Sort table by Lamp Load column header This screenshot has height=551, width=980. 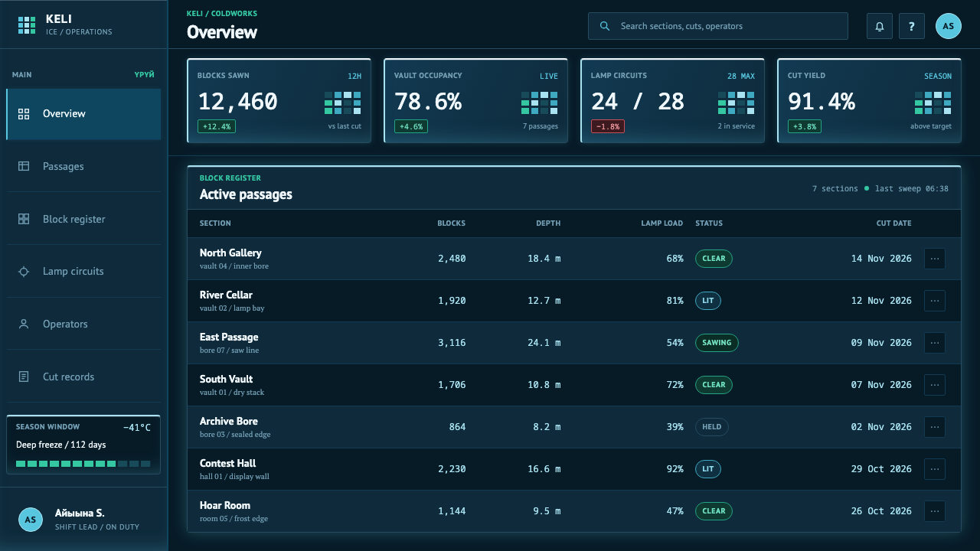coord(662,223)
